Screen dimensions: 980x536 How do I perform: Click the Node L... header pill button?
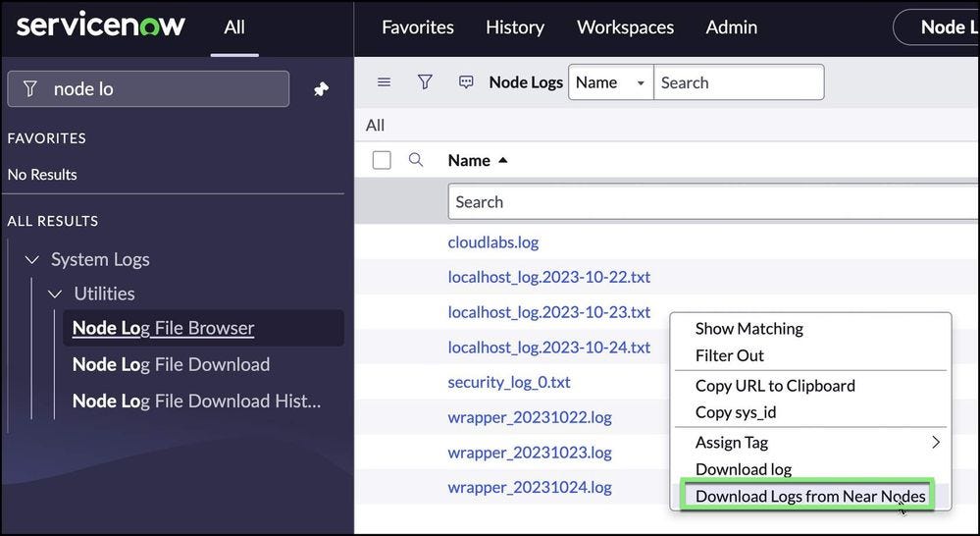click(936, 27)
